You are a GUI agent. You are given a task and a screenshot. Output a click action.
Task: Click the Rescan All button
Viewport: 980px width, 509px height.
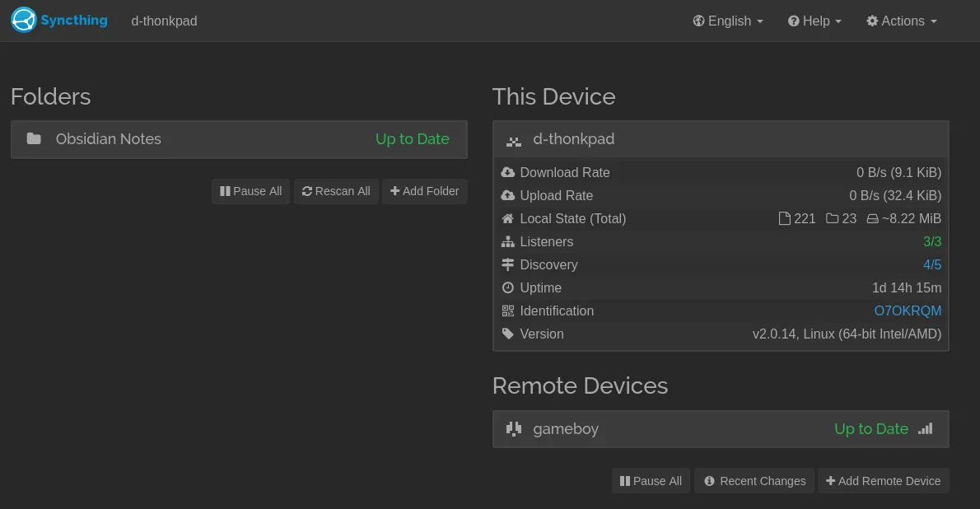pos(336,191)
